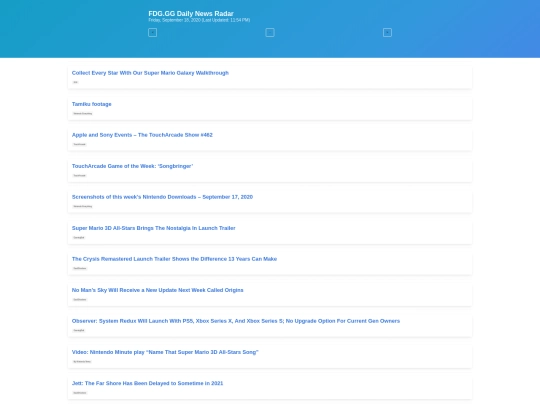Open Super Mario 3D All-Stars launch trailer article
The width and height of the screenshot is (540, 405).
(154, 228)
